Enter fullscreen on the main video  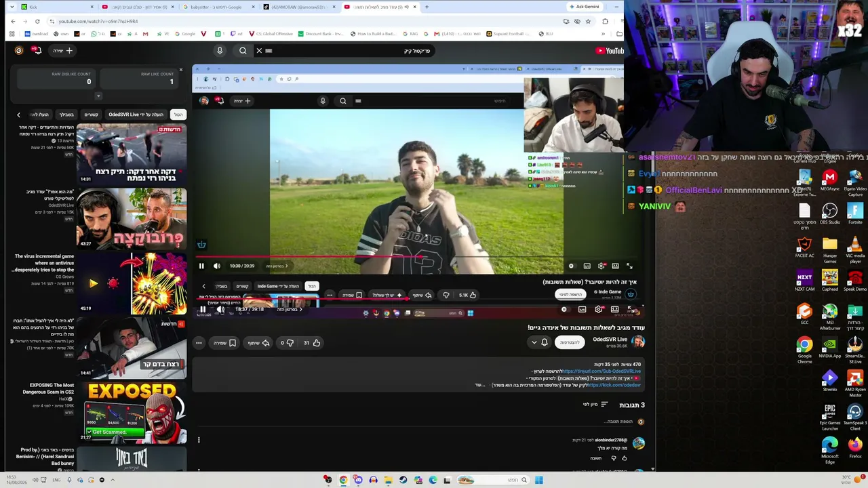click(x=630, y=310)
